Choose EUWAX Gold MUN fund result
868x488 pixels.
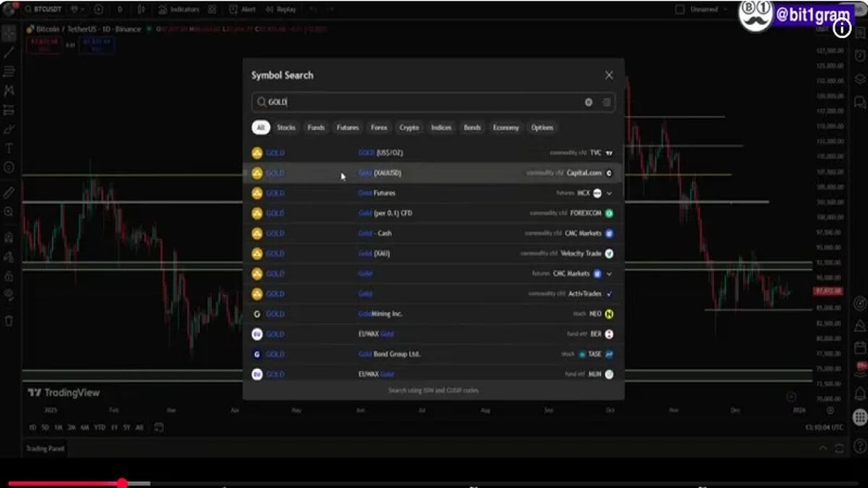pyautogui.click(x=433, y=374)
